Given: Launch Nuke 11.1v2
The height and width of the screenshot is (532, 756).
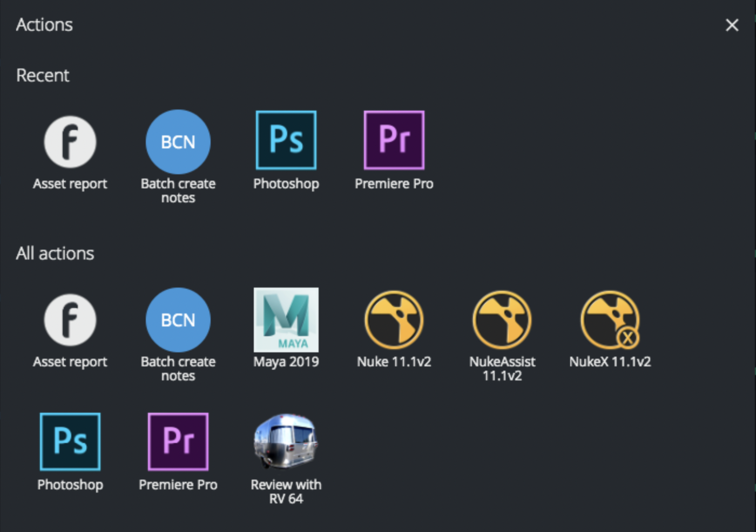Looking at the screenshot, I should [394, 319].
